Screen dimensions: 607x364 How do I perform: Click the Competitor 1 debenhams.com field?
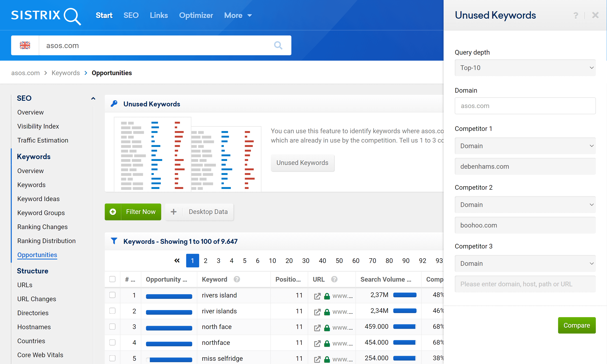pyautogui.click(x=525, y=166)
